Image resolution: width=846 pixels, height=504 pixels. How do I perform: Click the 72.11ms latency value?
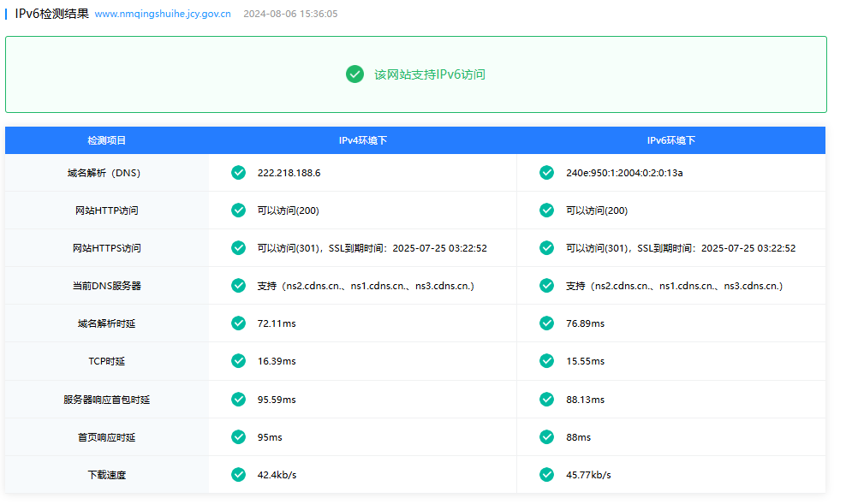point(277,324)
